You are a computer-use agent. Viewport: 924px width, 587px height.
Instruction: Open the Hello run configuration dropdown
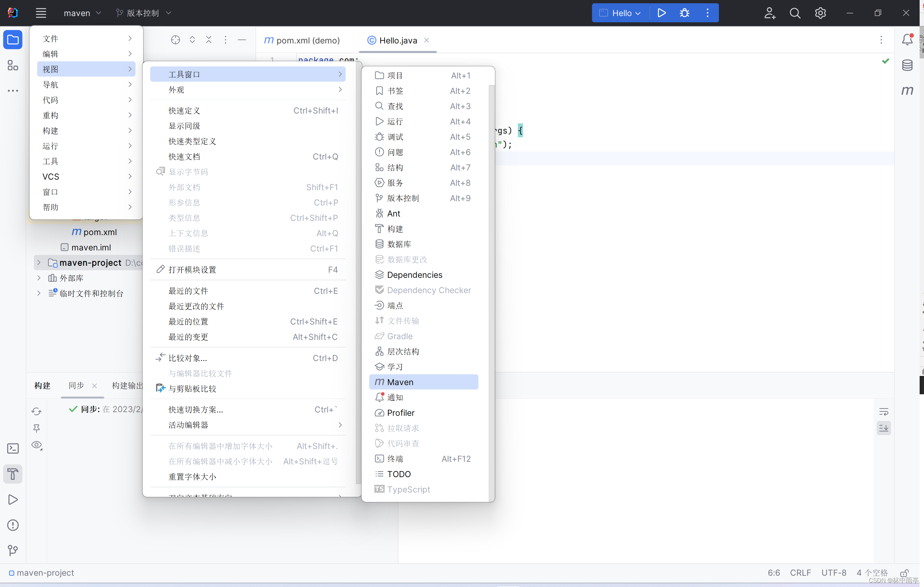[x=620, y=13]
